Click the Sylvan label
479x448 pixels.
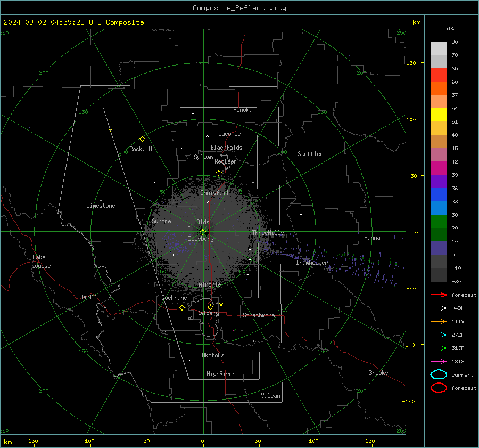pos(203,157)
